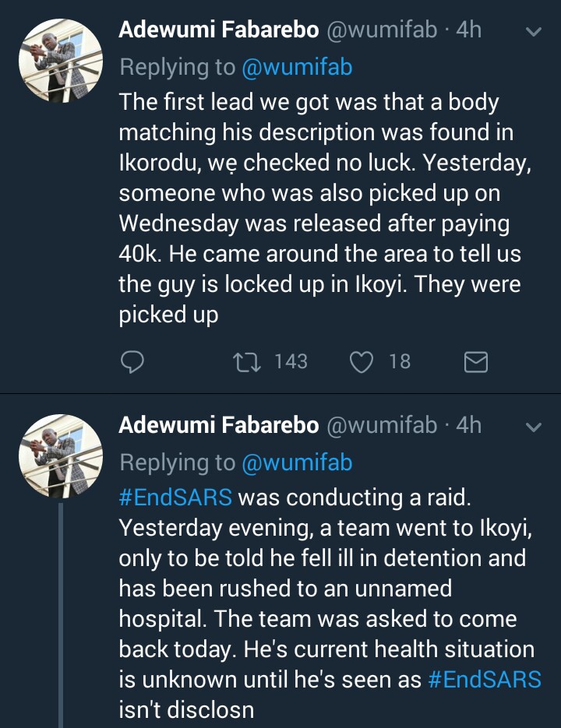The width and height of the screenshot is (561, 728).
Task: Tap @wumifab mention in second tweet's reply line
Action: pos(297,462)
